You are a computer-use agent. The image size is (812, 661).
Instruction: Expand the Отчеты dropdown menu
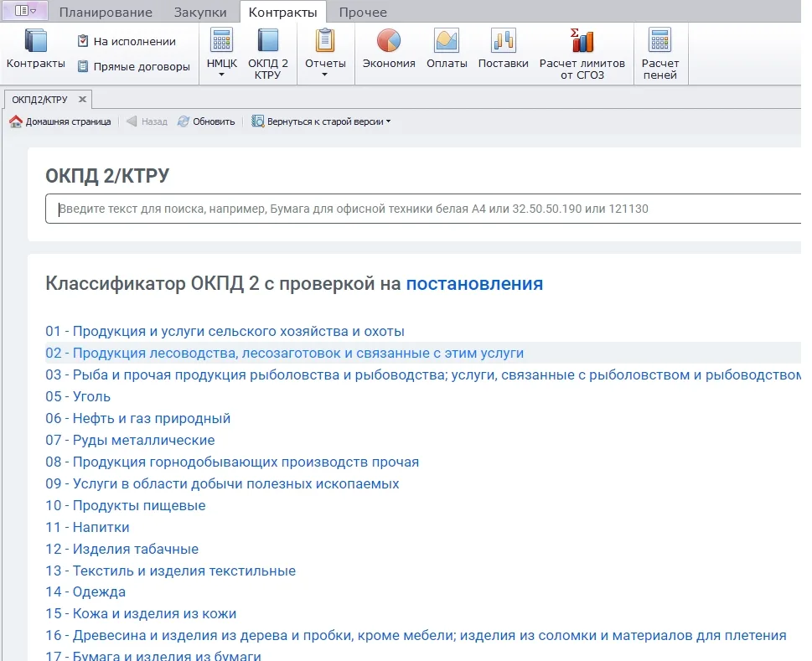coord(324,75)
